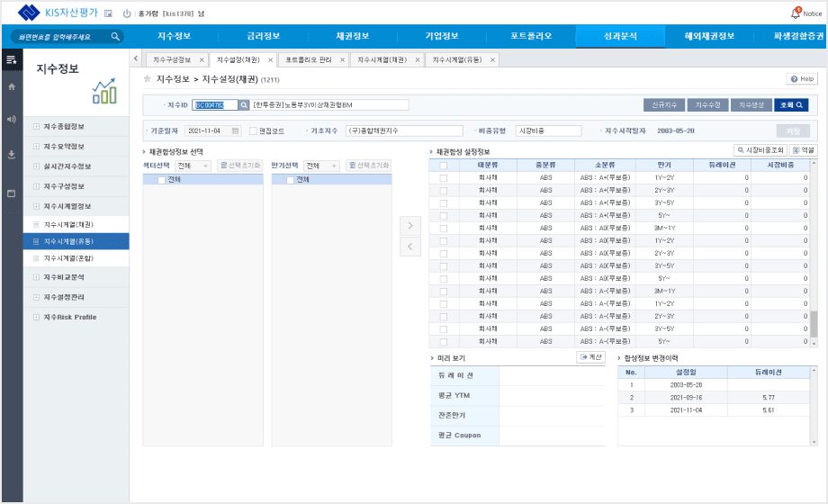The width and height of the screenshot is (828, 504).
Task: Click the 조회 search button
Action: click(x=791, y=105)
